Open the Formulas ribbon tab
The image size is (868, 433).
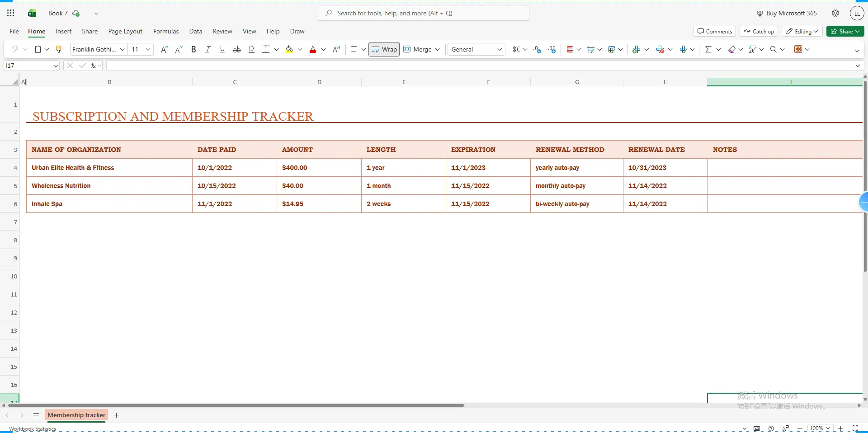[x=165, y=31]
